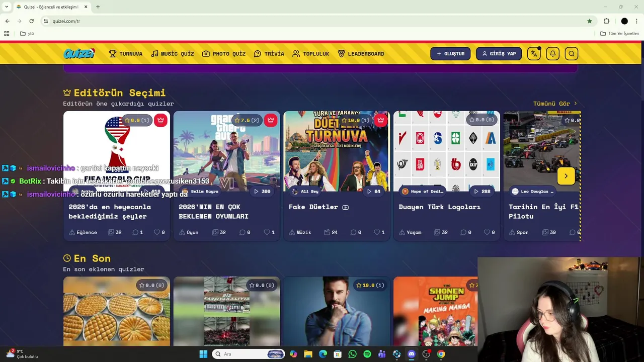The height and width of the screenshot is (362, 644).
Task: Open Windows Start menu
Action: 203,354
